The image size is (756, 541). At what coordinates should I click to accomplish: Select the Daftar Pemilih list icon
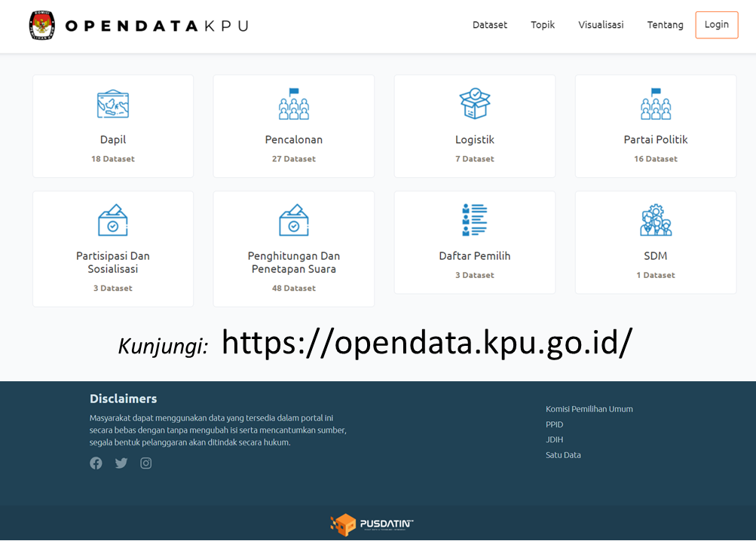point(475,220)
